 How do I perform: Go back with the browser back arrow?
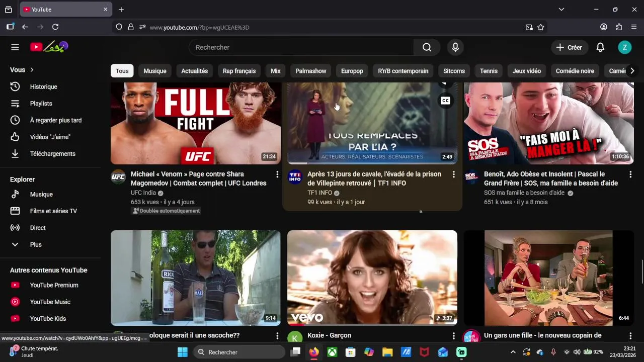[x=25, y=27]
